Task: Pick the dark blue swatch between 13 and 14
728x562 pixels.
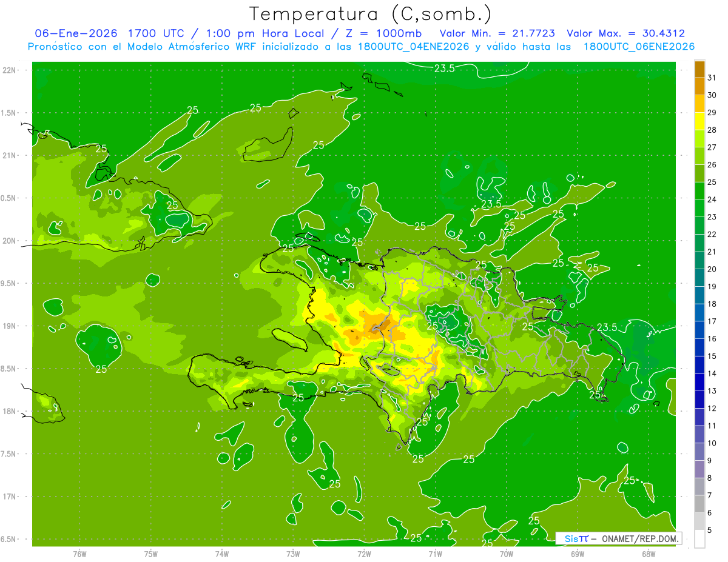Action: [x=699, y=382]
